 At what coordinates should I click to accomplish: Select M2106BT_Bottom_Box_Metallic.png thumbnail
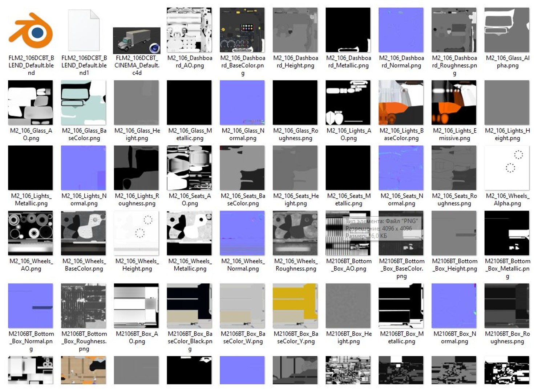point(507,233)
